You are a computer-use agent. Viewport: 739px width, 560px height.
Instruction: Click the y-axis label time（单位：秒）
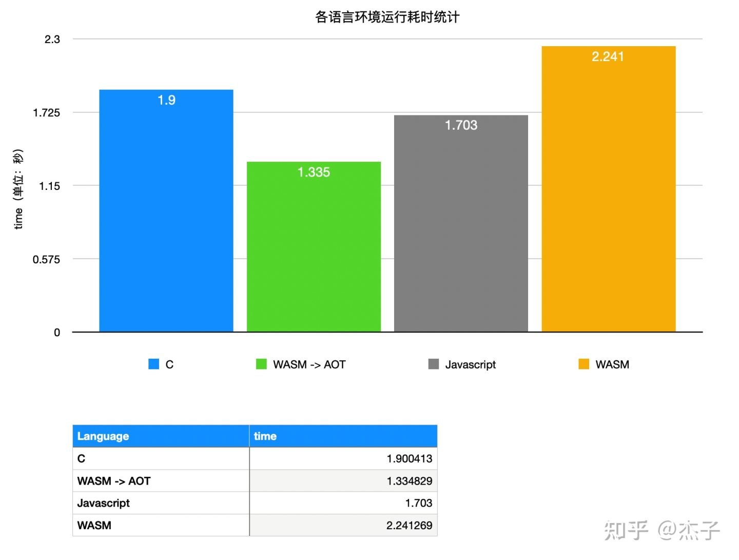19,189
